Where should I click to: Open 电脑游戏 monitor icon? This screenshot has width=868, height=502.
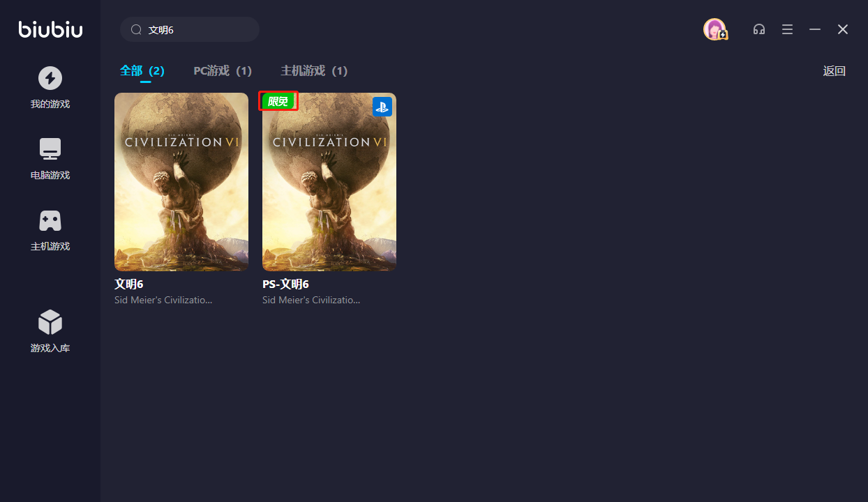coord(50,149)
